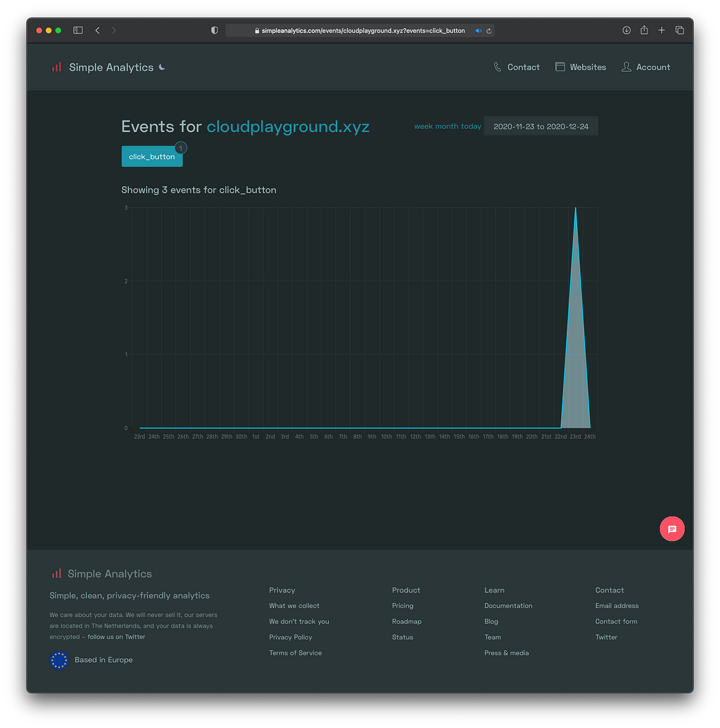The image size is (720, 728).
Task: Open a new browser tab
Action: click(x=662, y=31)
